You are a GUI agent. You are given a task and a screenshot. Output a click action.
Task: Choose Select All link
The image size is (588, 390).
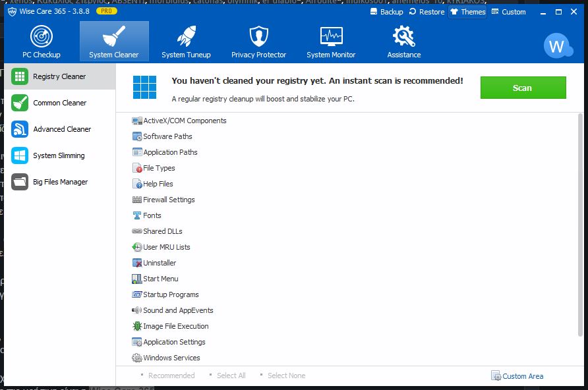point(231,376)
